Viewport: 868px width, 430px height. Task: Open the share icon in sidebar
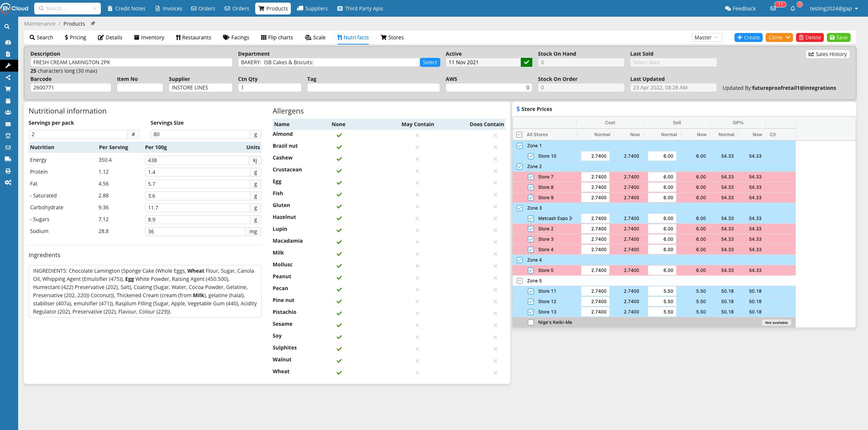[8, 78]
